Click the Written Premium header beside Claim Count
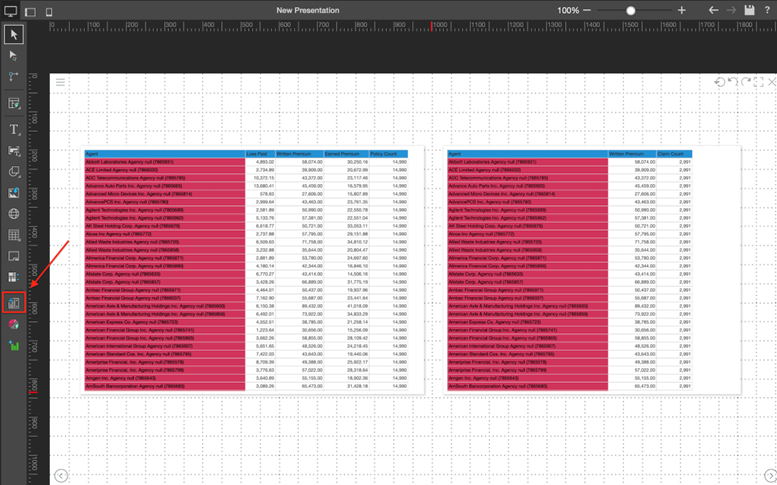 632,154
